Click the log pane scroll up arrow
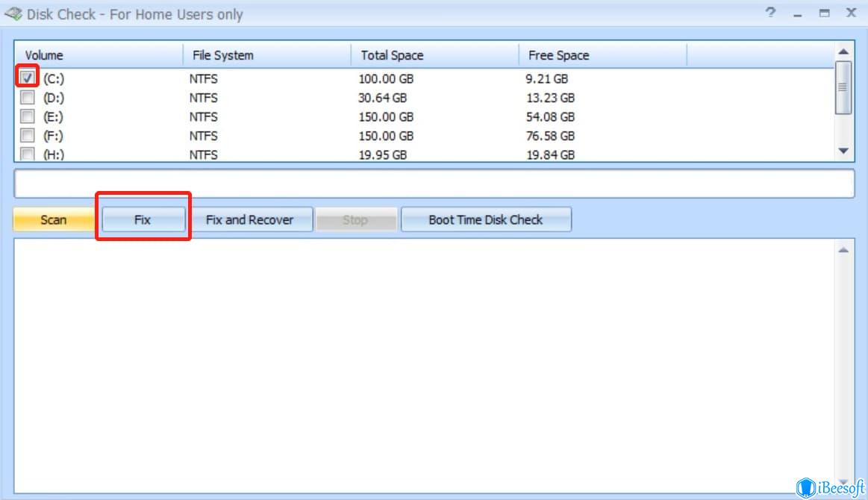The width and height of the screenshot is (868, 500). [843, 250]
